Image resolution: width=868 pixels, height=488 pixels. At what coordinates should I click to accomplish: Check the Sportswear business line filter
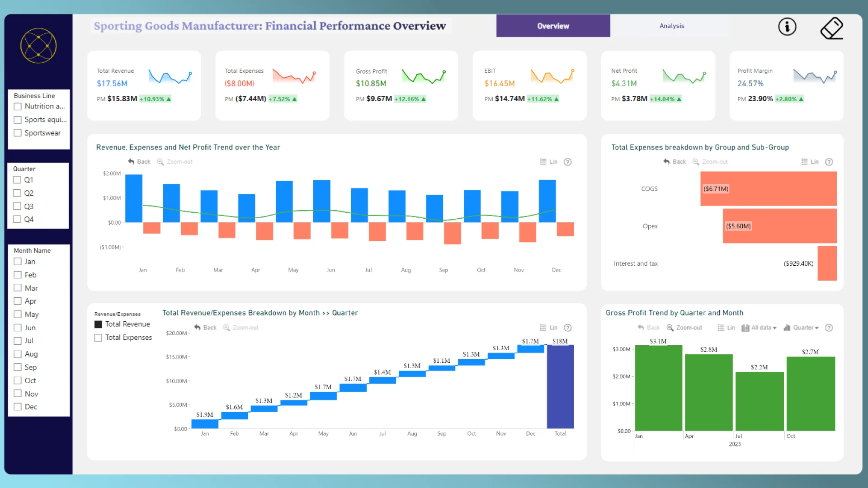[x=18, y=133]
